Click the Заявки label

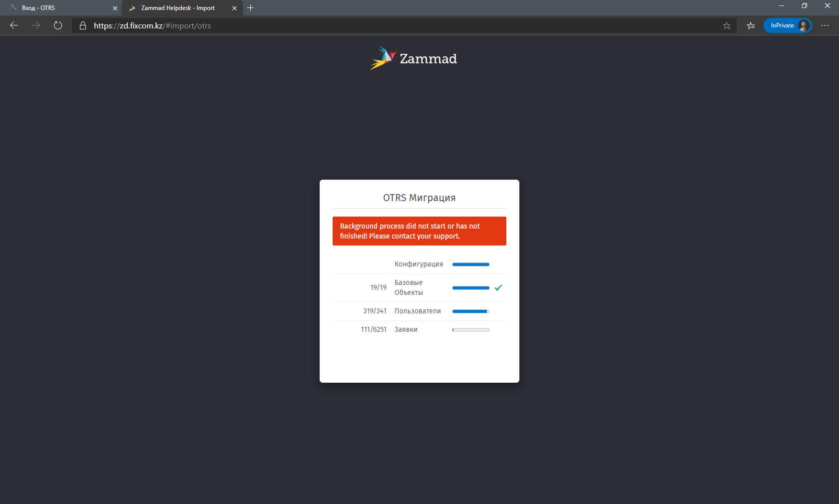point(406,329)
